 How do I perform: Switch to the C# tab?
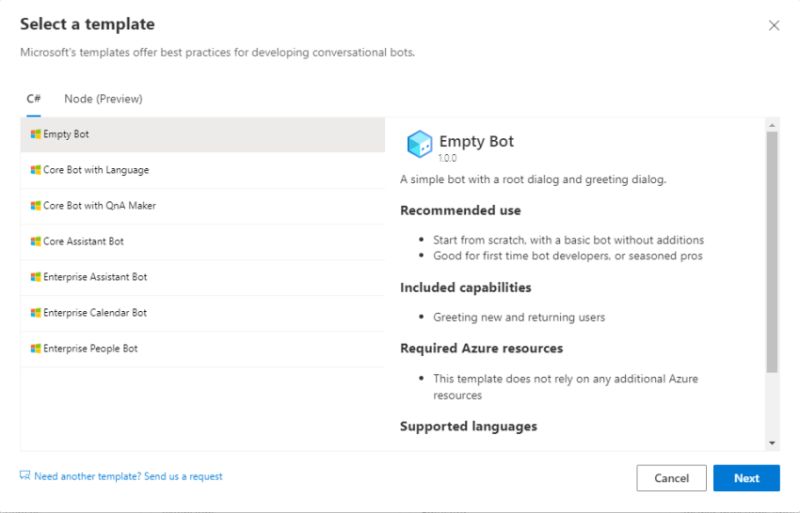pyautogui.click(x=34, y=99)
